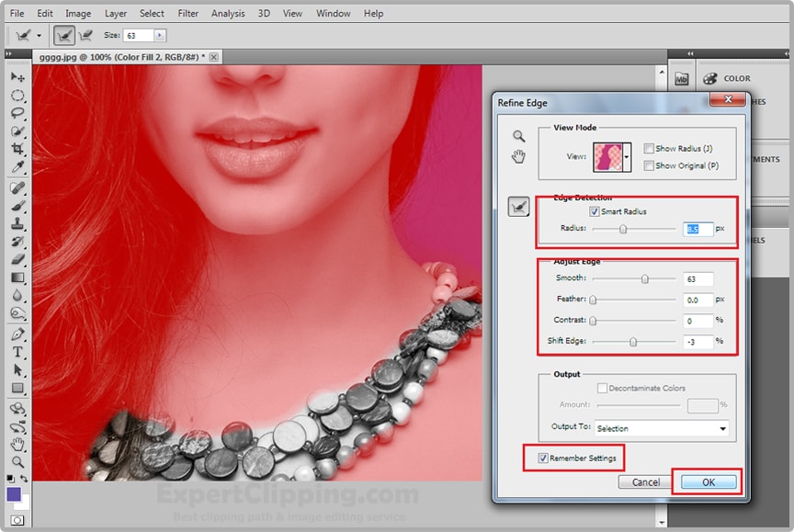
Task: Expand the brush Size dropdown arrow
Action: [161, 35]
